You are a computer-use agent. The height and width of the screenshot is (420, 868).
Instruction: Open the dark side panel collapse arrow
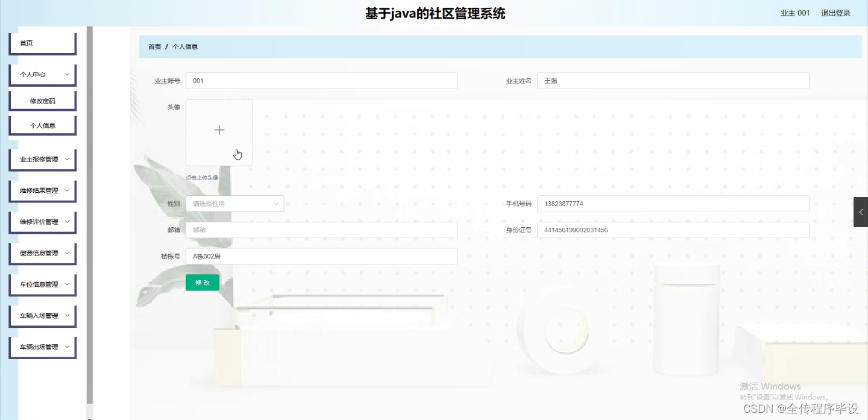[x=861, y=212]
